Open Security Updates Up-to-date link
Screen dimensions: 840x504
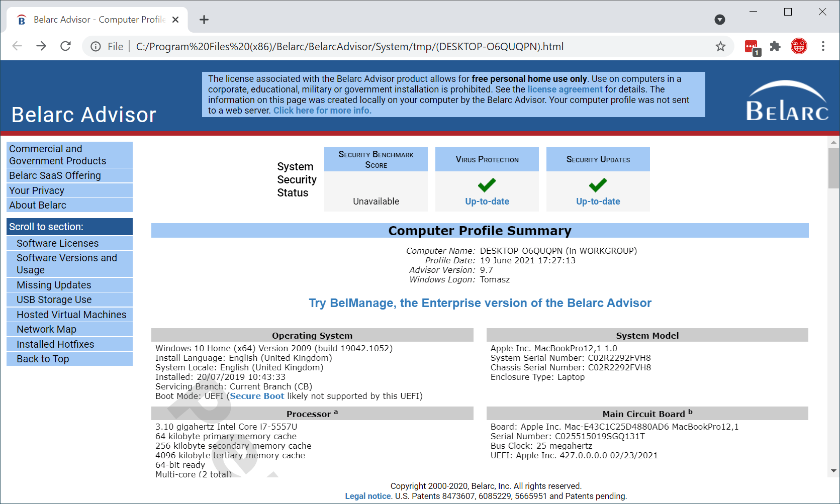point(598,201)
